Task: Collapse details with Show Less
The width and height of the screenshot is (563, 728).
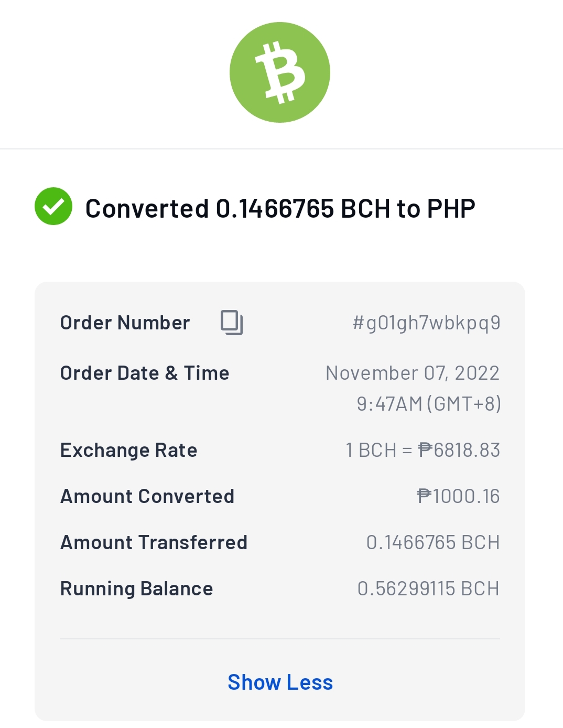Action: 280,682
